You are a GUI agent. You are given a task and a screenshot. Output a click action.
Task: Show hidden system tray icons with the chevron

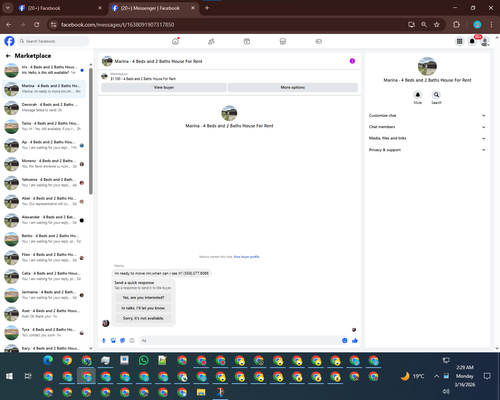(436, 376)
